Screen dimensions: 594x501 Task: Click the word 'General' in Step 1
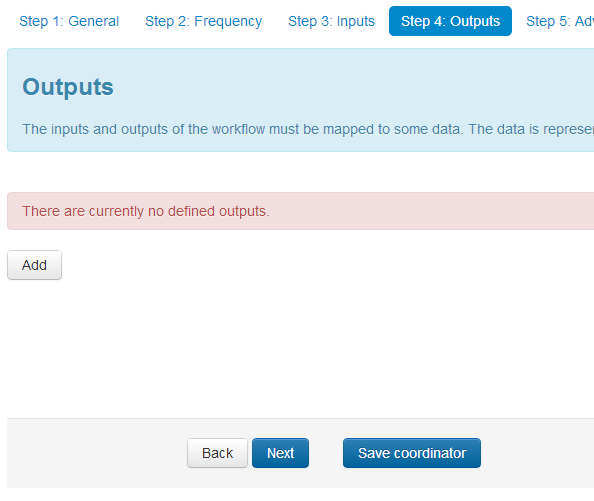[x=94, y=21]
